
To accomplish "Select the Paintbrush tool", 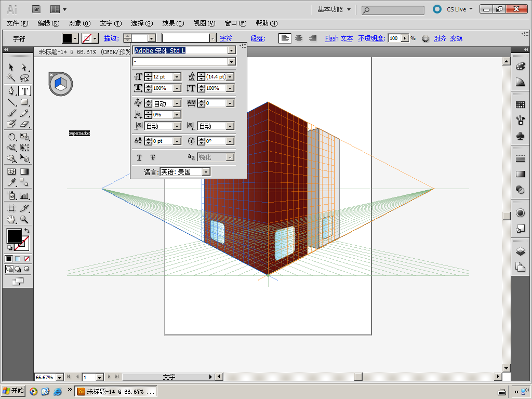I will point(11,114).
